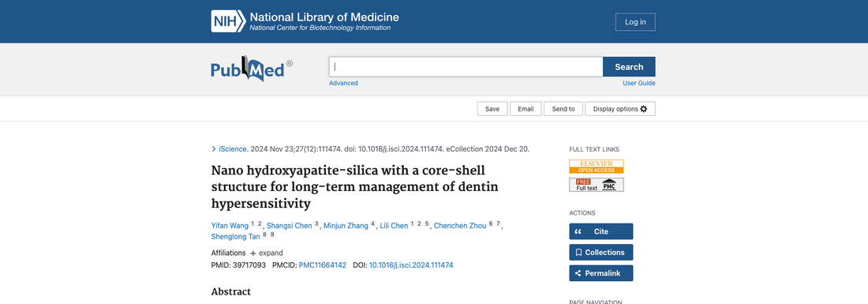This screenshot has width=868, height=304.
Task: Open the Send to menu
Action: point(563,109)
